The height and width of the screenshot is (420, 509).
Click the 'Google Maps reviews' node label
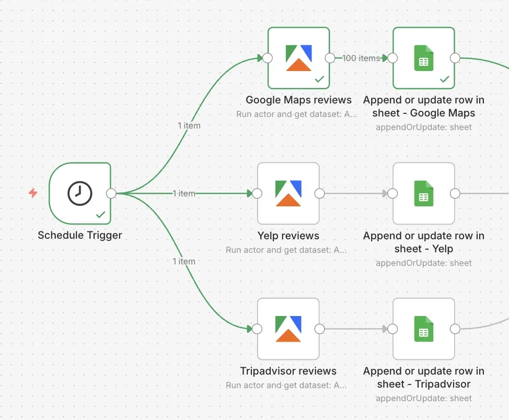click(x=298, y=100)
